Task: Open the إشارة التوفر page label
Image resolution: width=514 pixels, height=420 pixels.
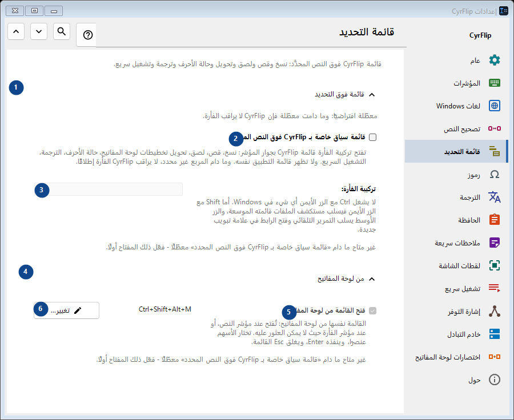Action: 464,312
